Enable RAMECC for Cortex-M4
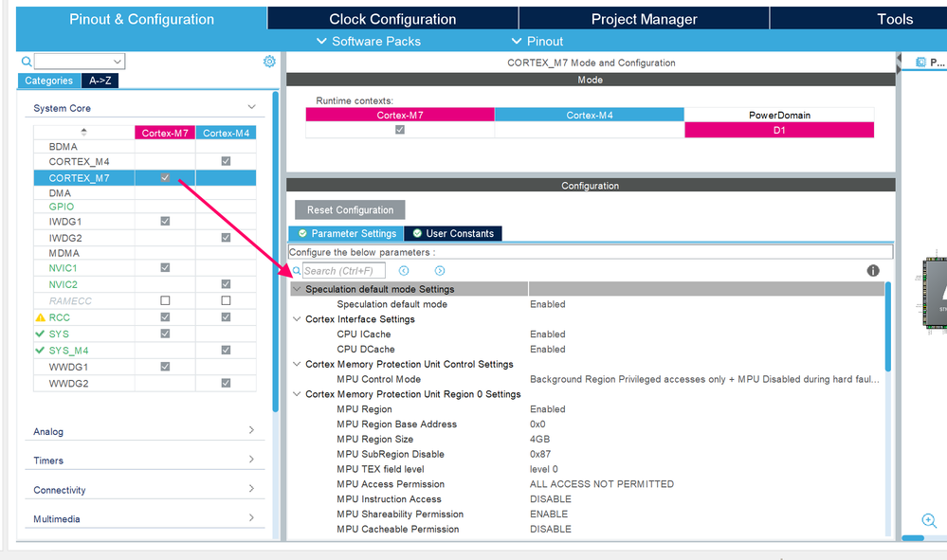 226,300
